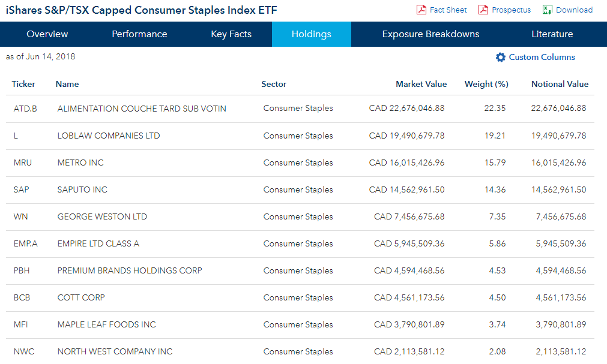The height and width of the screenshot is (364, 607).
Task: Sort by Notional Value column header
Action: point(560,84)
